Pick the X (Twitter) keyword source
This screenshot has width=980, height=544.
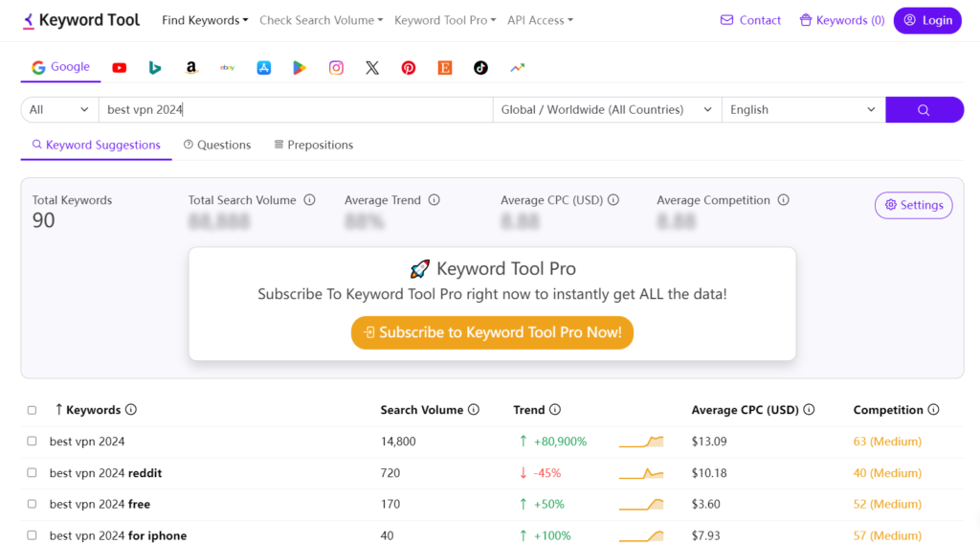pos(372,68)
